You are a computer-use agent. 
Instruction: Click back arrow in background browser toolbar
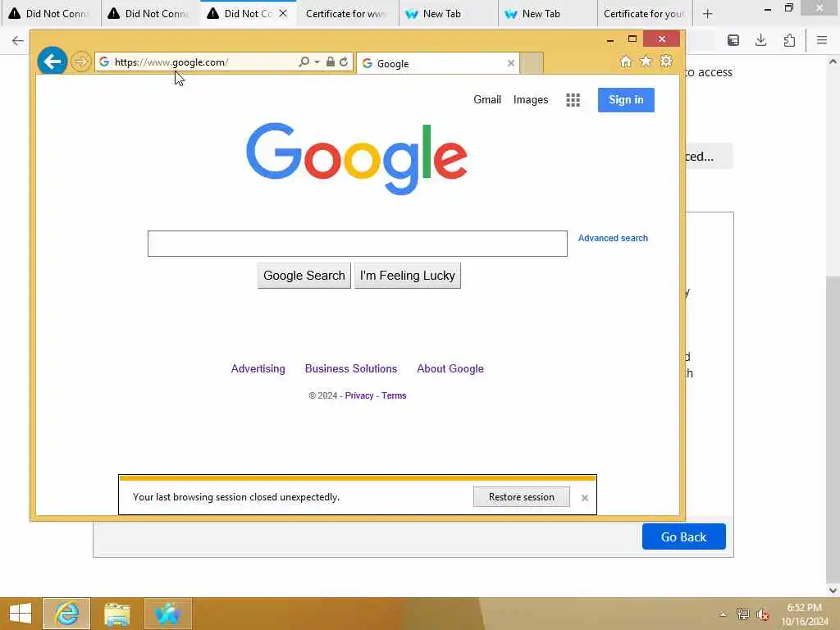pos(18,40)
